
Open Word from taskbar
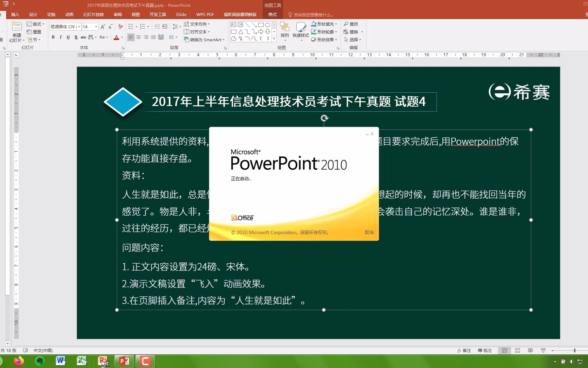tap(61, 361)
